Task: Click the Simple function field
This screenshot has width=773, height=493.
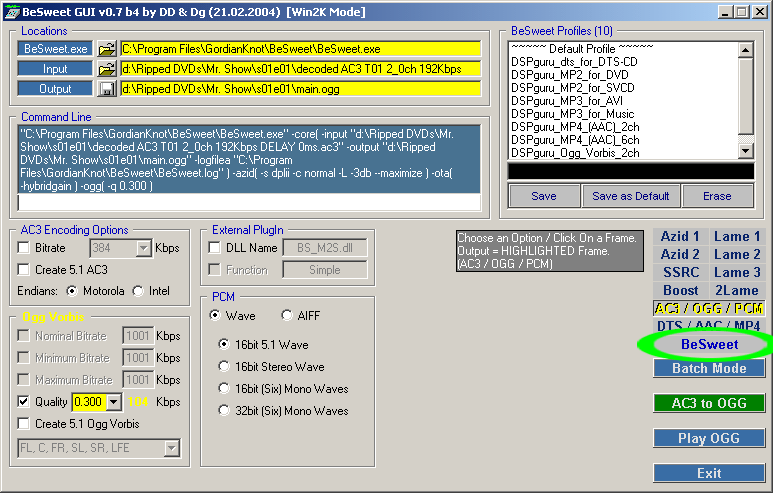Action: (325, 270)
